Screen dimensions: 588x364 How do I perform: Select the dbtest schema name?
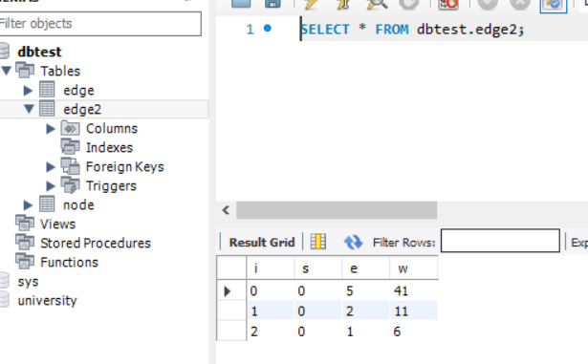(x=39, y=52)
